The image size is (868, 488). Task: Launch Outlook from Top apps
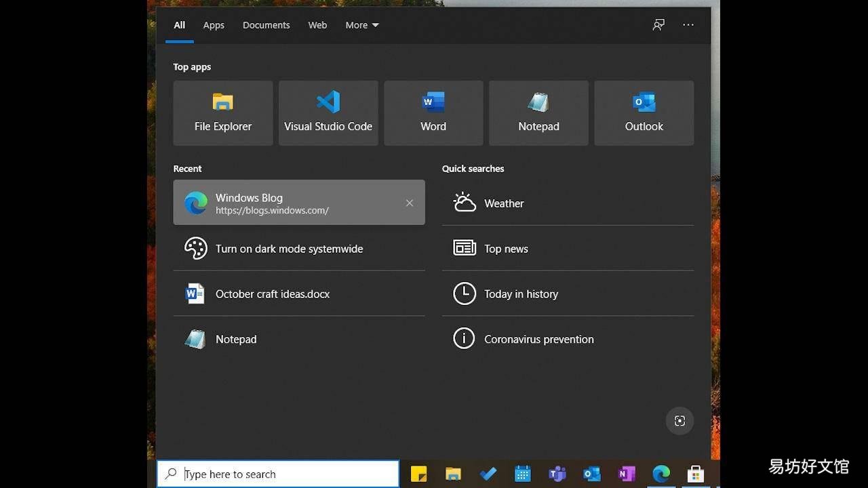644,113
